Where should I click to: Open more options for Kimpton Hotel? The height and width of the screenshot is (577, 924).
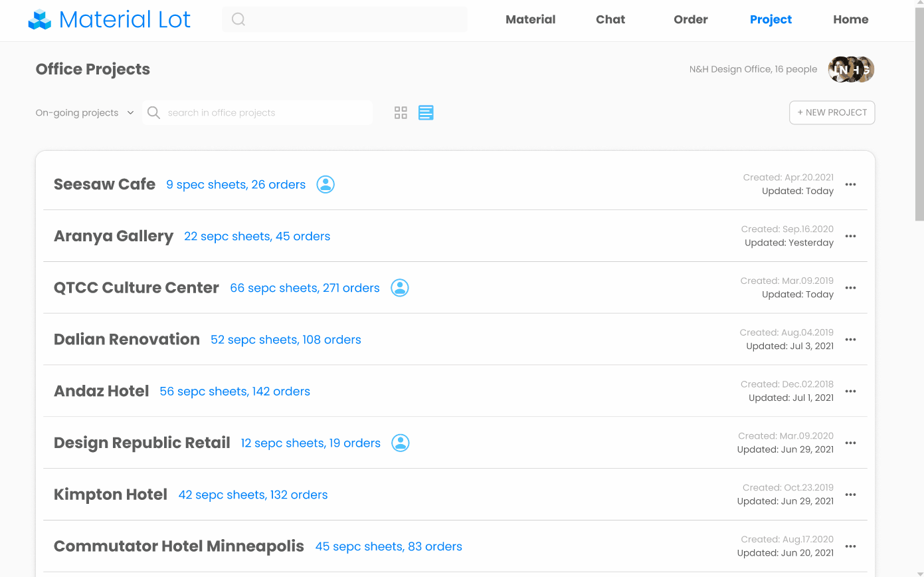click(850, 495)
